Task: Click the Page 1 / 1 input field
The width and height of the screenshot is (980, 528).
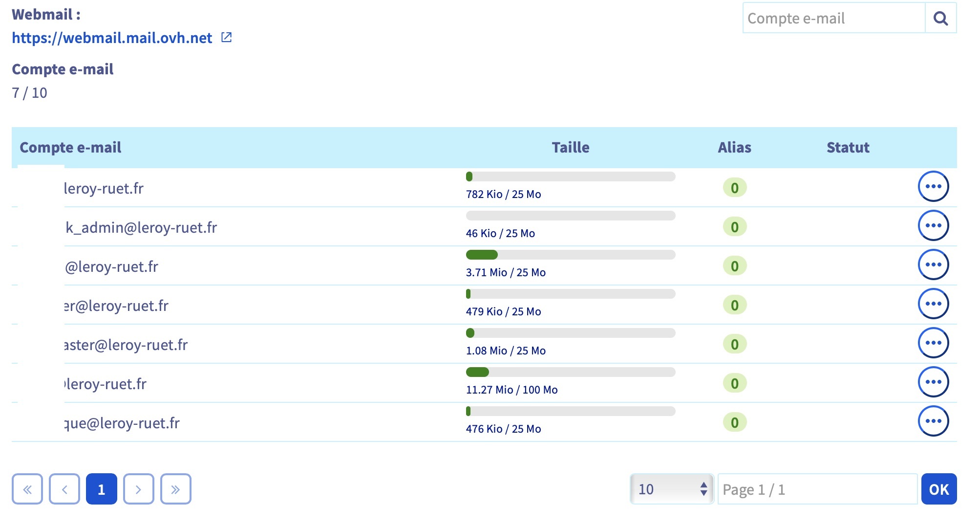Action: click(x=817, y=489)
